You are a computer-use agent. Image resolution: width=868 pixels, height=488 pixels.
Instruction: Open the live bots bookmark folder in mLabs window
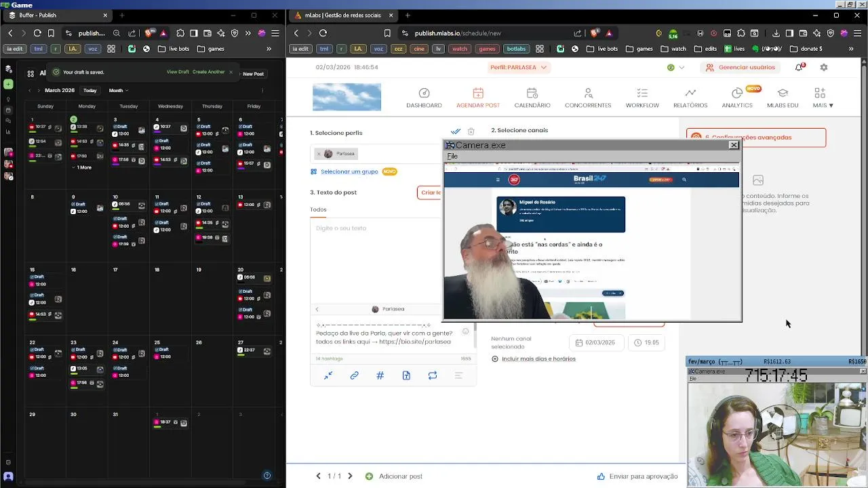pyautogui.click(x=602, y=49)
